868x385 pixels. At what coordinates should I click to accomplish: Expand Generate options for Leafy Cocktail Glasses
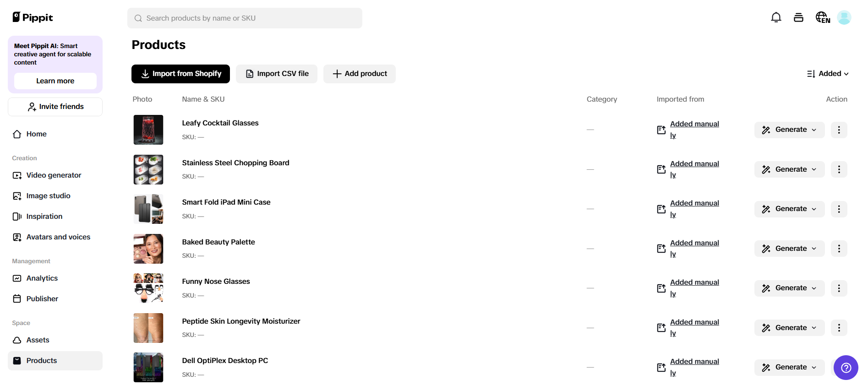[814, 130]
